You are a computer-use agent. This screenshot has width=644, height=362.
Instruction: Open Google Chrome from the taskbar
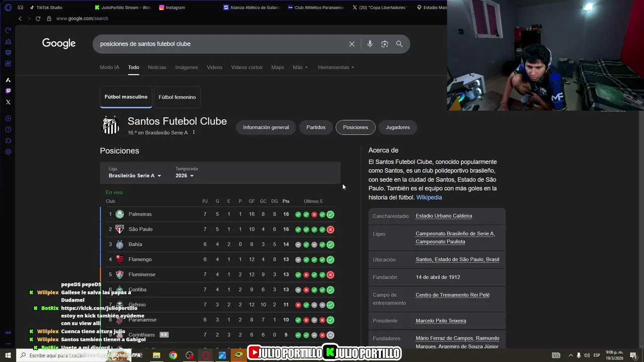click(173, 355)
